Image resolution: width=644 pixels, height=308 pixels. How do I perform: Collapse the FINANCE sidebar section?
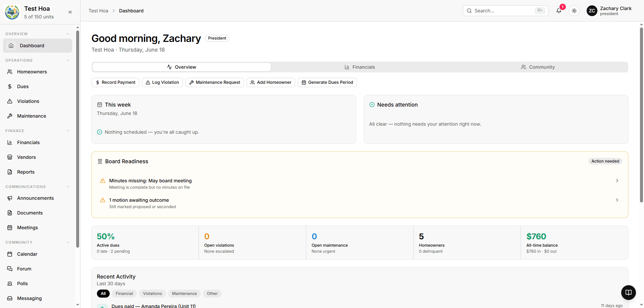[68, 131]
